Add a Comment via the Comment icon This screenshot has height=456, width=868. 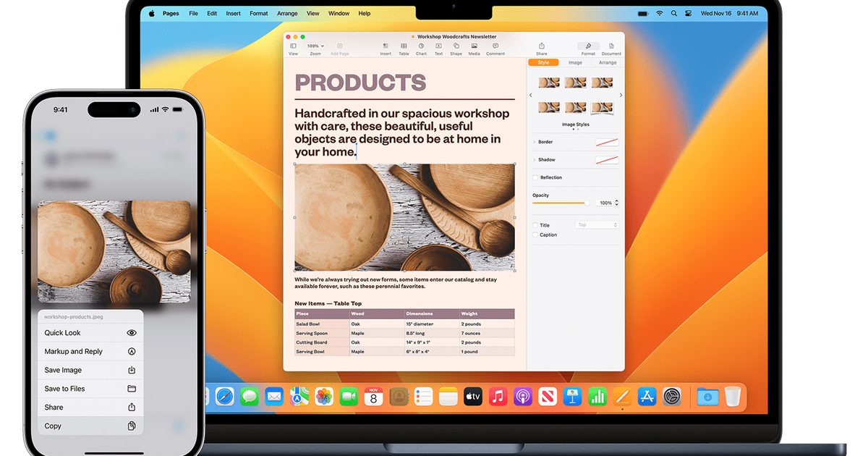(x=495, y=45)
